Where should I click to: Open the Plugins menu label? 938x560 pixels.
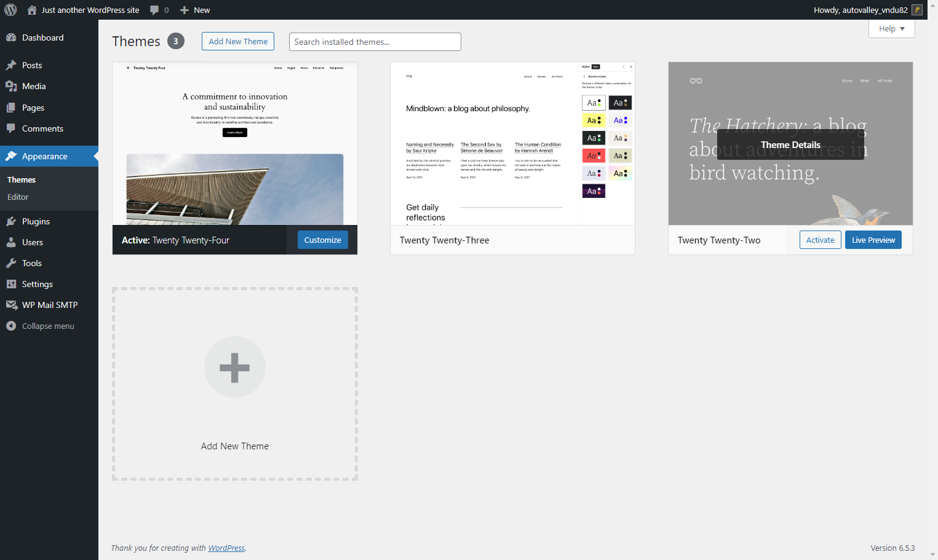[x=36, y=221]
